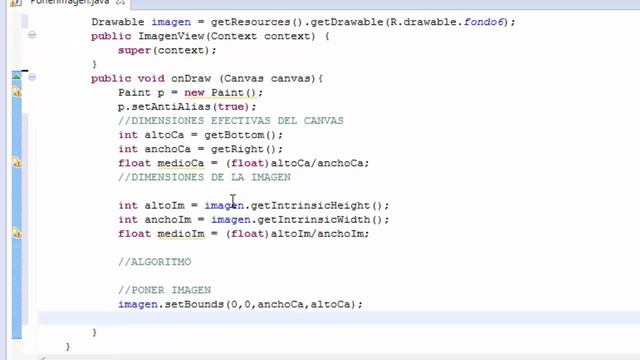
Task: Place cursor on super(context); line
Action: (167, 50)
